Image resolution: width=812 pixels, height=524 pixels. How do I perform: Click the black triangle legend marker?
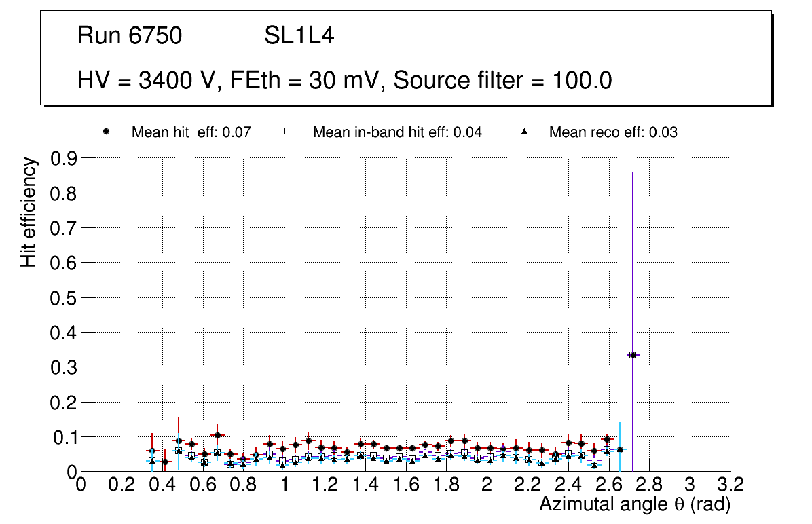[523, 132]
